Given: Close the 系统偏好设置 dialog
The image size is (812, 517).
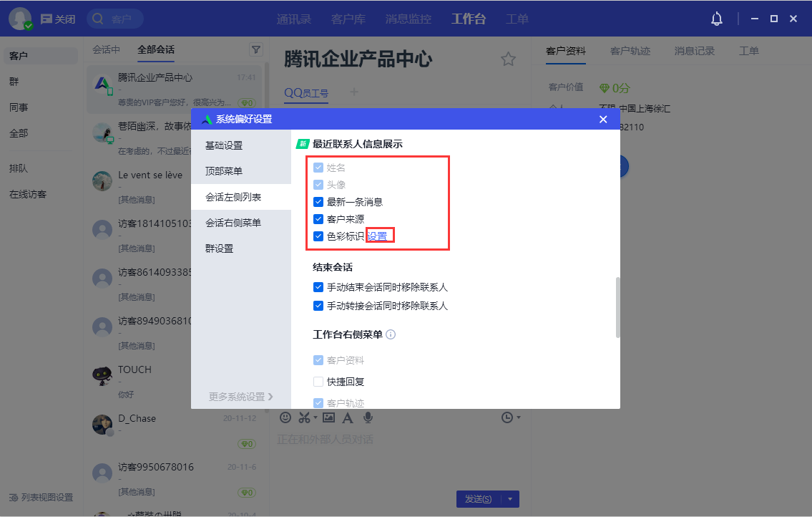Looking at the screenshot, I should pyautogui.click(x=603, y=119).
